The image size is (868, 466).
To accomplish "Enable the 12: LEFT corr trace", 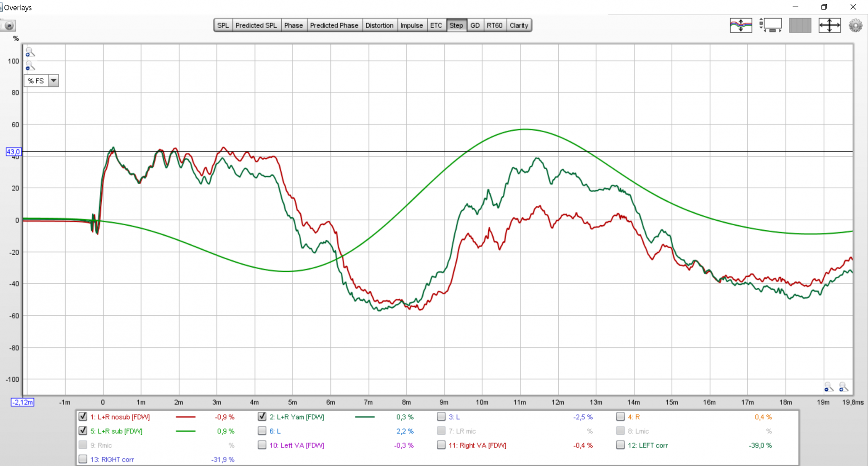I will pyautogui.click(x=620, y=445).
